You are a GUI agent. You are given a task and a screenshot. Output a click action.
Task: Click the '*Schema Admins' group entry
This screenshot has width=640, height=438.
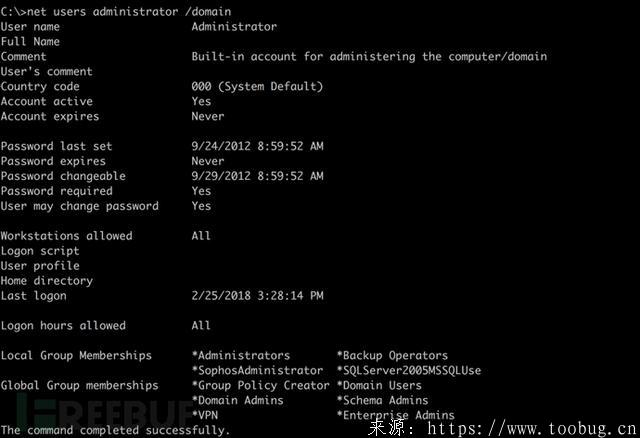(382, 400)
